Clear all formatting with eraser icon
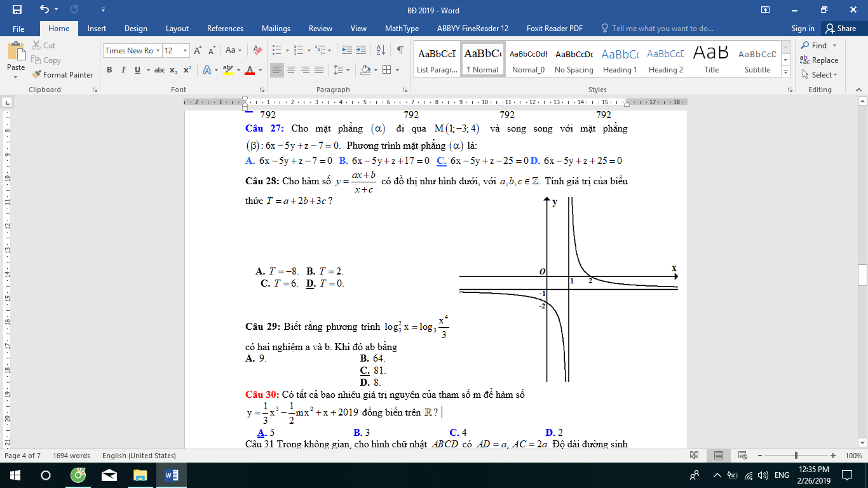Screen dimensions: 868x488 (x=257, y=50)
